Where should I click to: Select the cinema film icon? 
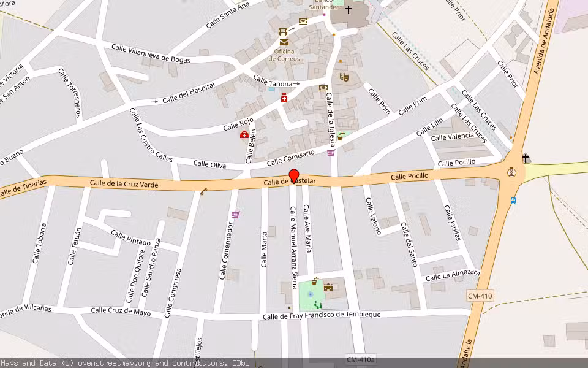pyautogui.click(x=282, y=31)
